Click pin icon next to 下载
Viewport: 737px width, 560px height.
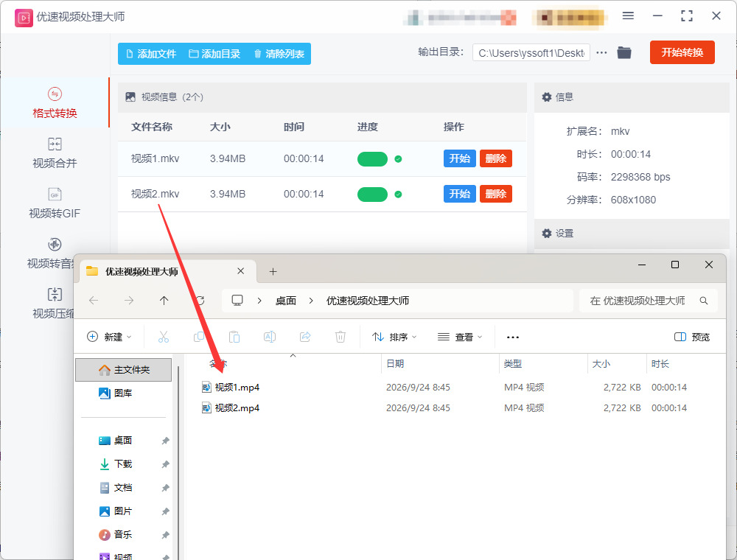pos(165,464)
